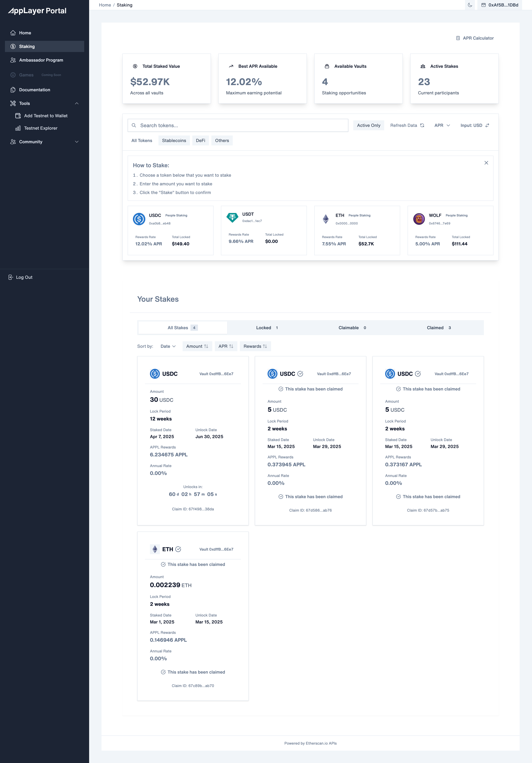Click the Community people icon
Viewport: 532px width, 763px height.
(13, 142)
